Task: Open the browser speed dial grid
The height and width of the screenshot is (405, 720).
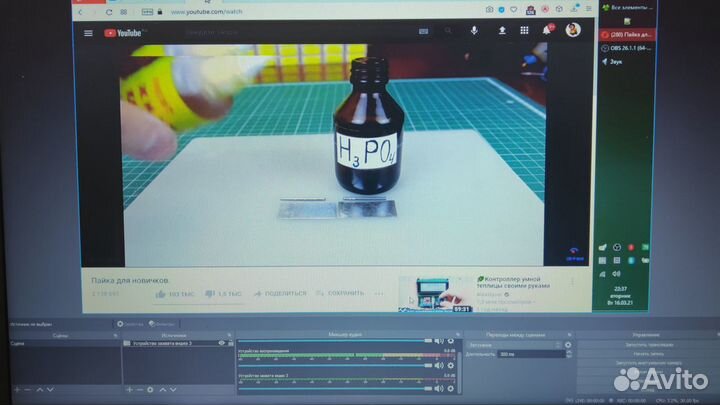Action: (x=124, y=12)
